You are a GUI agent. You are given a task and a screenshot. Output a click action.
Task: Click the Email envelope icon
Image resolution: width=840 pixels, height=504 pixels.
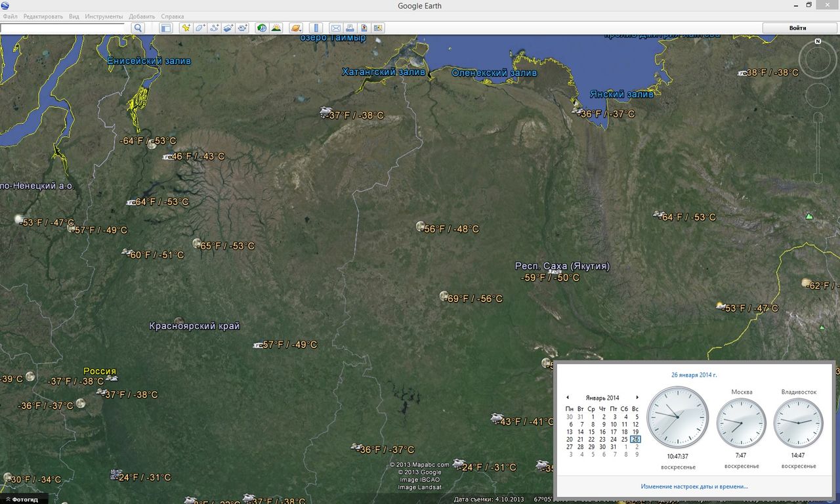[x=335, y=28]
